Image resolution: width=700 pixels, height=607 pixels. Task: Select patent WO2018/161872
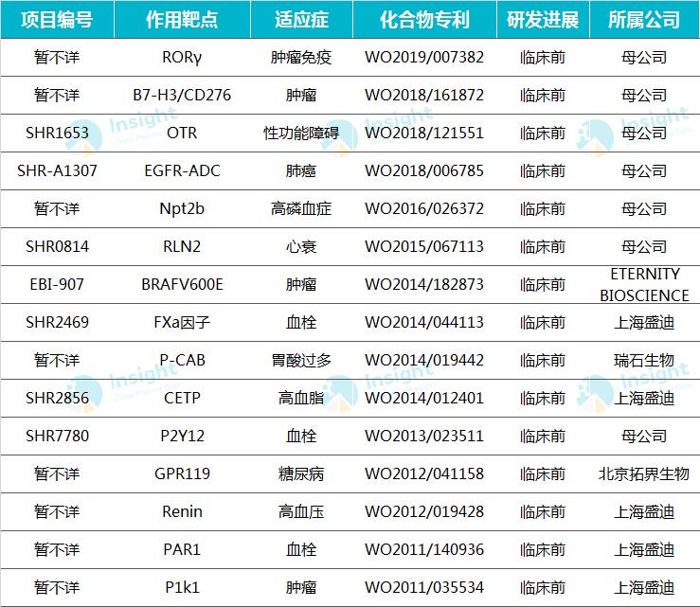424,95
